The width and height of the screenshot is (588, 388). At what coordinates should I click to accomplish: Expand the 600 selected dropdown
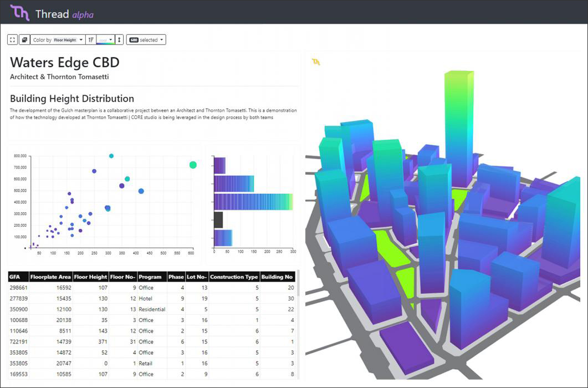click(x=146, y=40)
